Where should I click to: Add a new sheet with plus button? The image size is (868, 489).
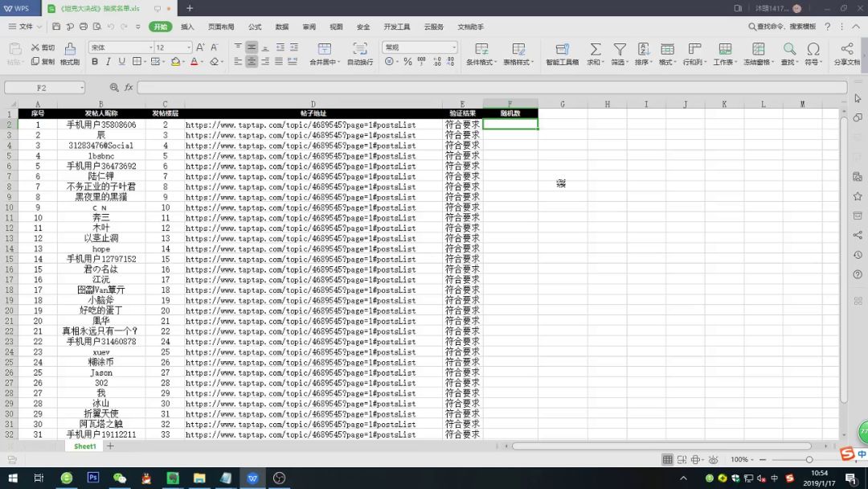click(110, 446)
